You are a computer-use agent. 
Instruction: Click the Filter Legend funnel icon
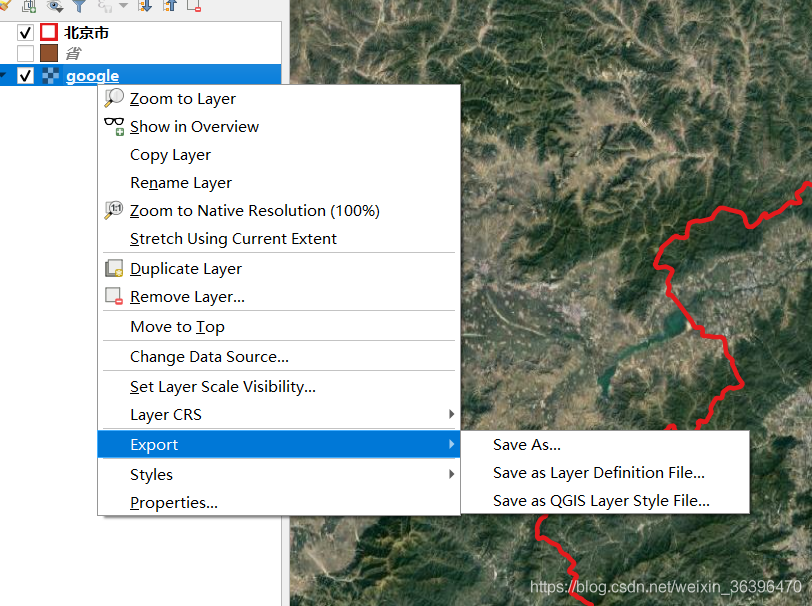[x=79, y=6]
